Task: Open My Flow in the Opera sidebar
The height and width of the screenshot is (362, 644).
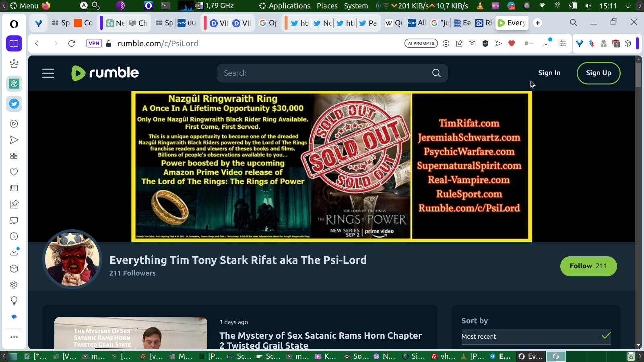Action: click(x=14, y=140)
